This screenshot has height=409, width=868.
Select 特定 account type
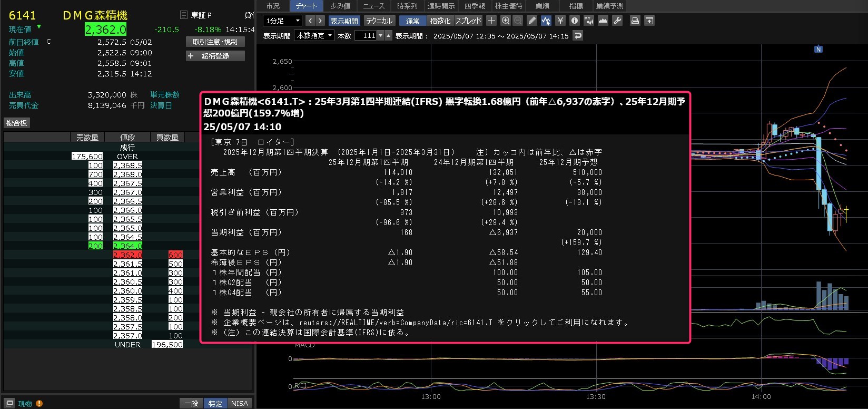215,403
